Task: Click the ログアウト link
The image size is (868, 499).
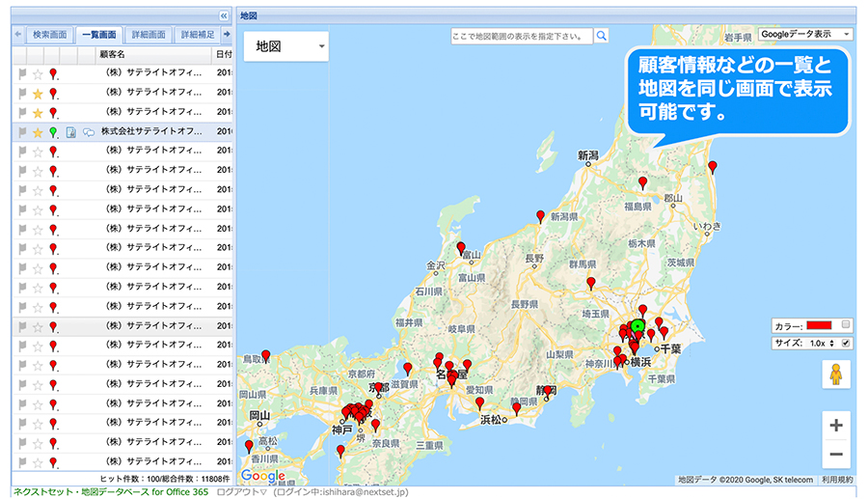Action: point(242,492)
